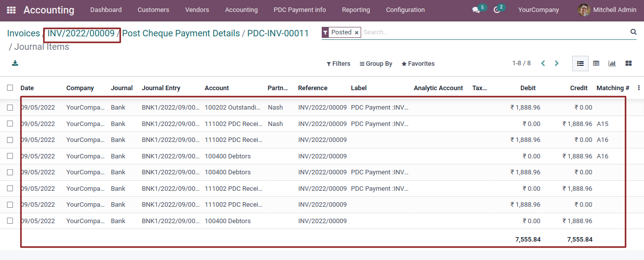Open Configuration menu
644x260 pixels.
406,10
